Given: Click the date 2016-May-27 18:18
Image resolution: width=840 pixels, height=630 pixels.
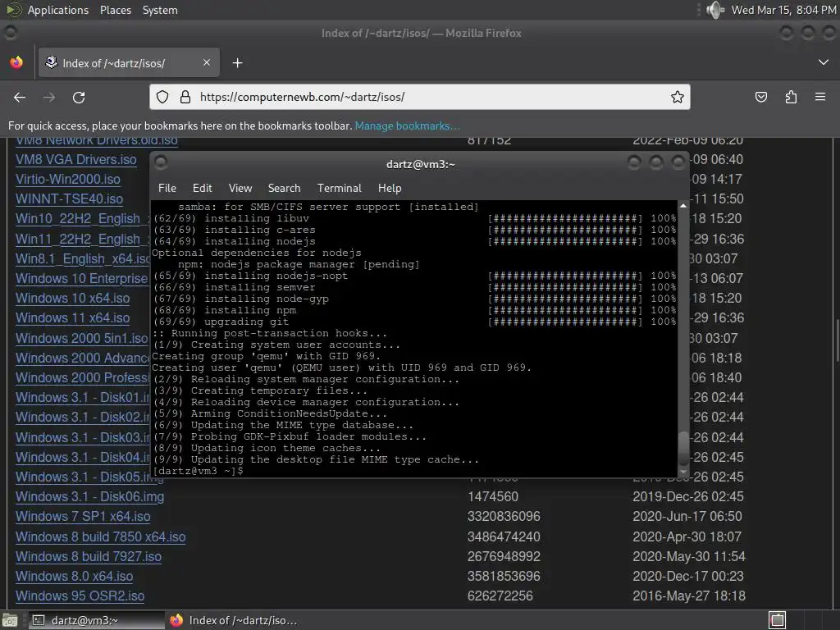Looking at the screenshot, I should tap(689, 596).
